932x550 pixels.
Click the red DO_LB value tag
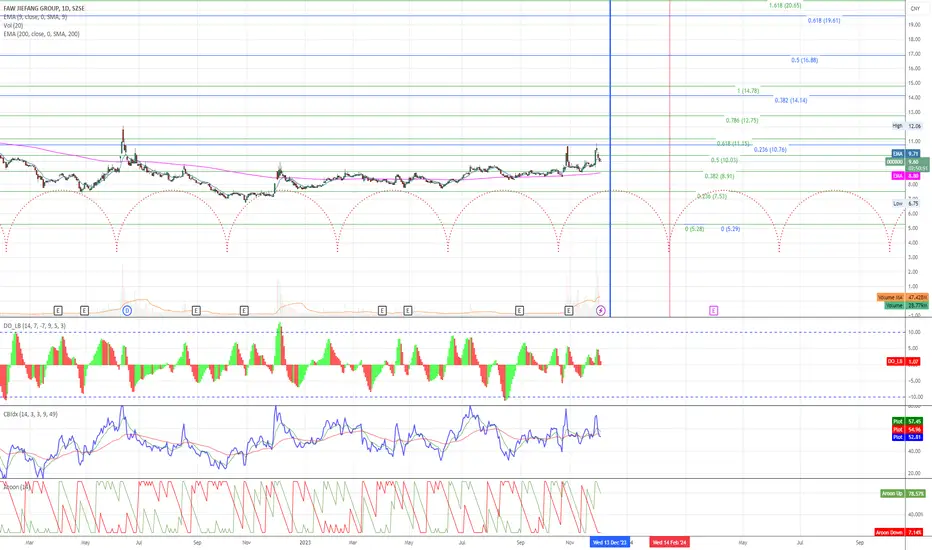(903, 362)
